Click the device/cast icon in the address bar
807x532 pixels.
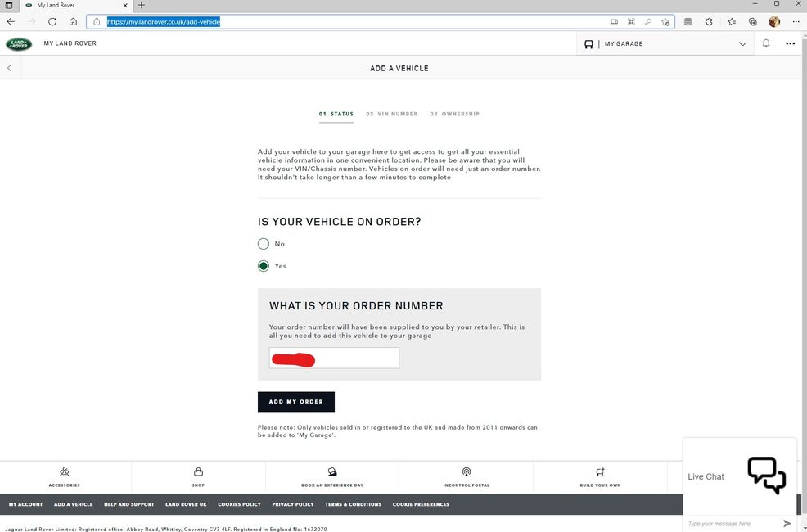click(614, 21)
